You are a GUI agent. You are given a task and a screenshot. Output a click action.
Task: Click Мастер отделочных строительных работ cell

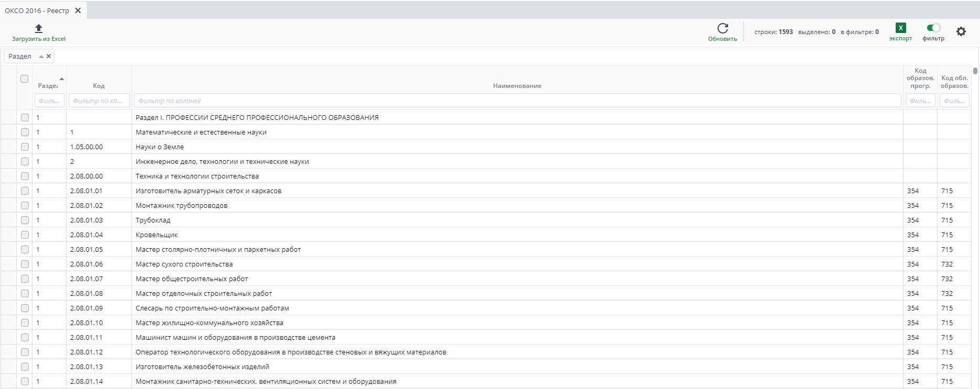[x=204, y=293]
